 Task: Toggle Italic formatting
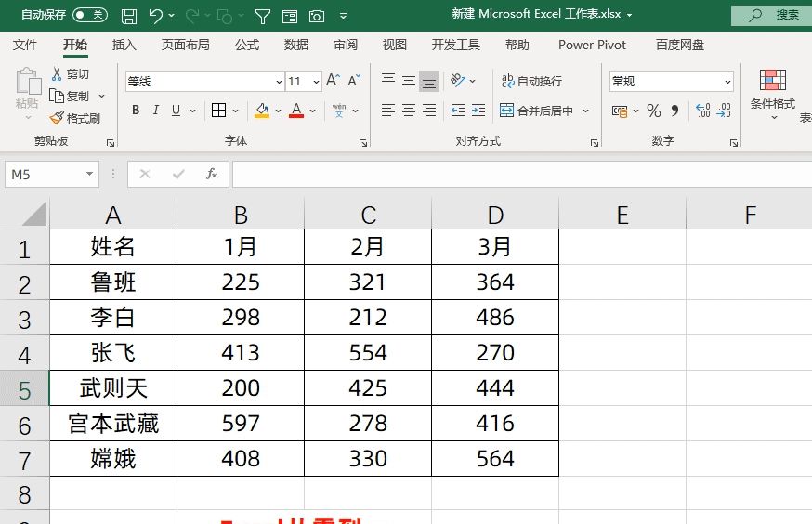(x=155, y=111)
